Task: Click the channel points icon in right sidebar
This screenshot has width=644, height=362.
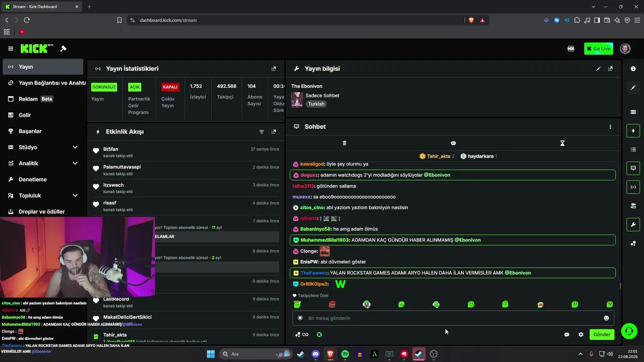Action: (x=633, y=243)
